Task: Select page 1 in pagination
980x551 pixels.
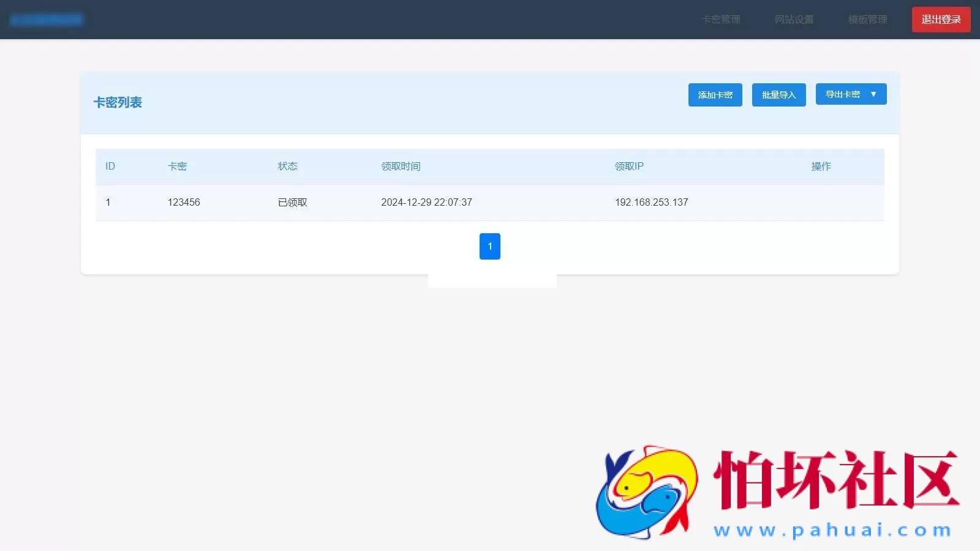Action: (489, 246)
